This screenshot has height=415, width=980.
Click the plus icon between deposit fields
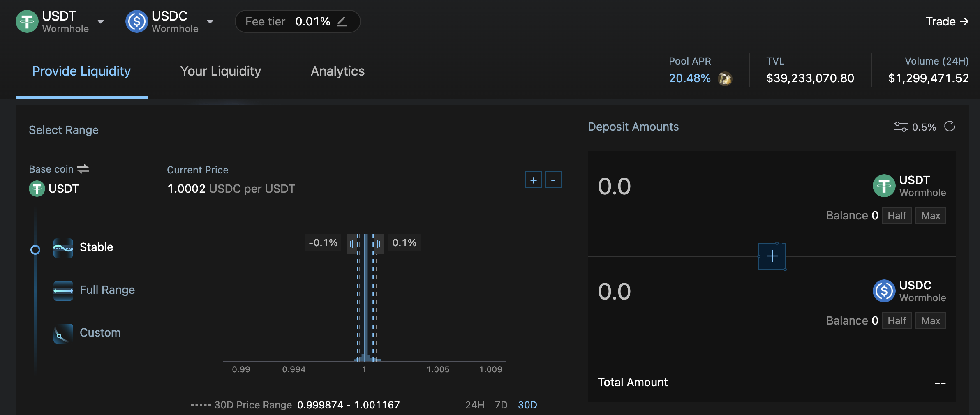[772, 256]
